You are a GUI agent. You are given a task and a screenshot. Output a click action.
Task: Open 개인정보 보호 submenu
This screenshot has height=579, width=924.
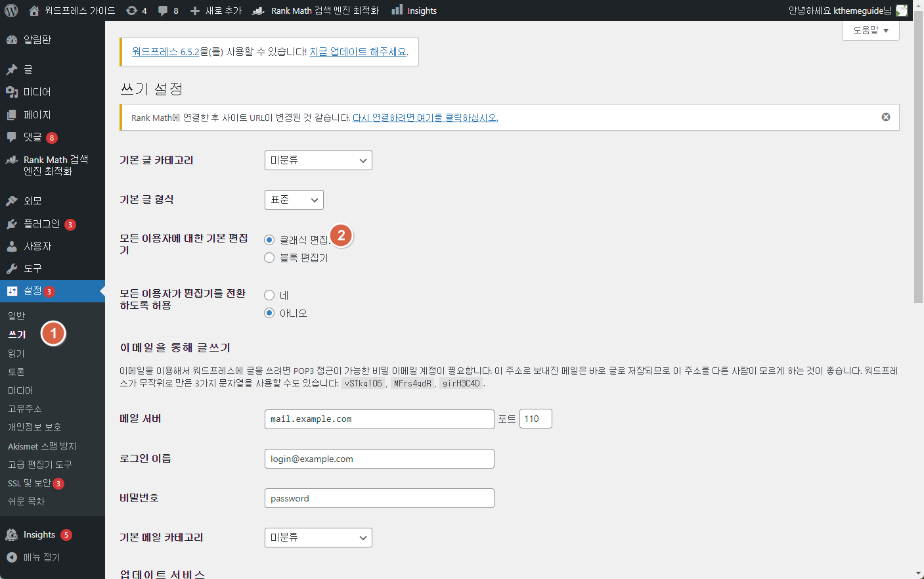35,427
